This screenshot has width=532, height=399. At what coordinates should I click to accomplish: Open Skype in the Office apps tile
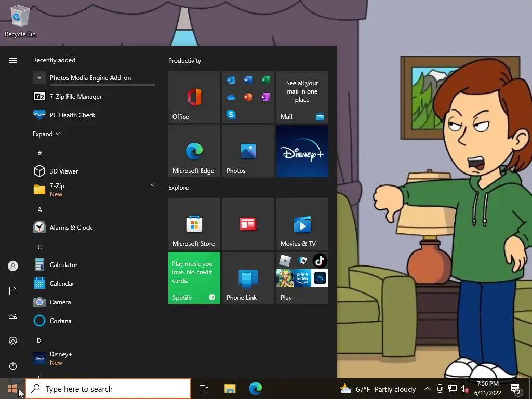pos(231,115)
